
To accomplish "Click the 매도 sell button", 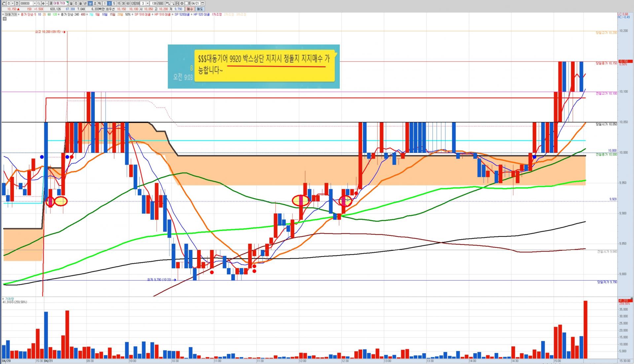I will 200,9.
